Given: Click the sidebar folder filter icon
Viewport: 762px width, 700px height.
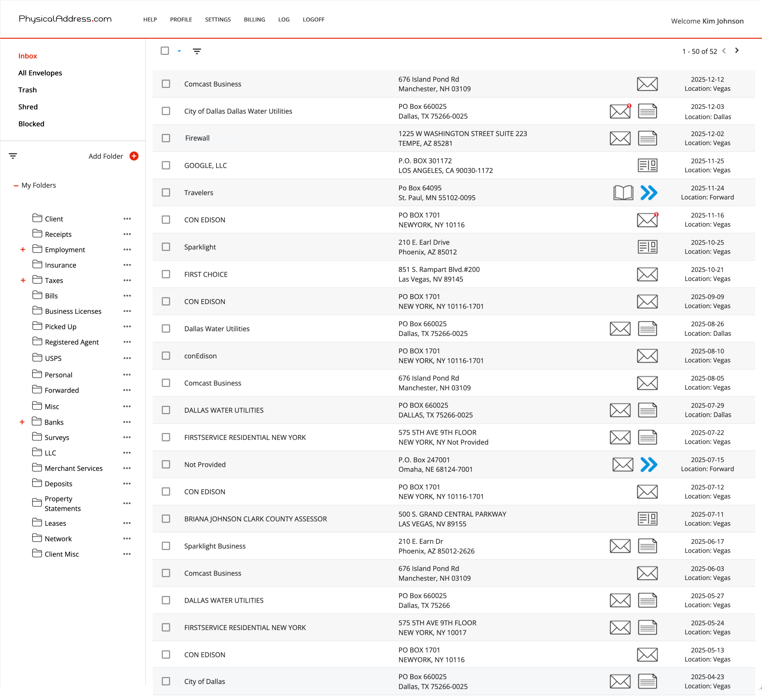Looking at the screenshot, I should coord(13,156).
